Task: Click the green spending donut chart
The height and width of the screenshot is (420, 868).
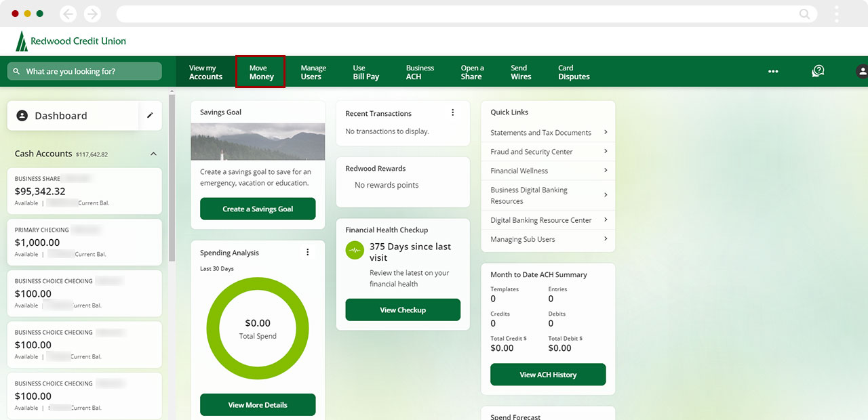Action: 258,328
